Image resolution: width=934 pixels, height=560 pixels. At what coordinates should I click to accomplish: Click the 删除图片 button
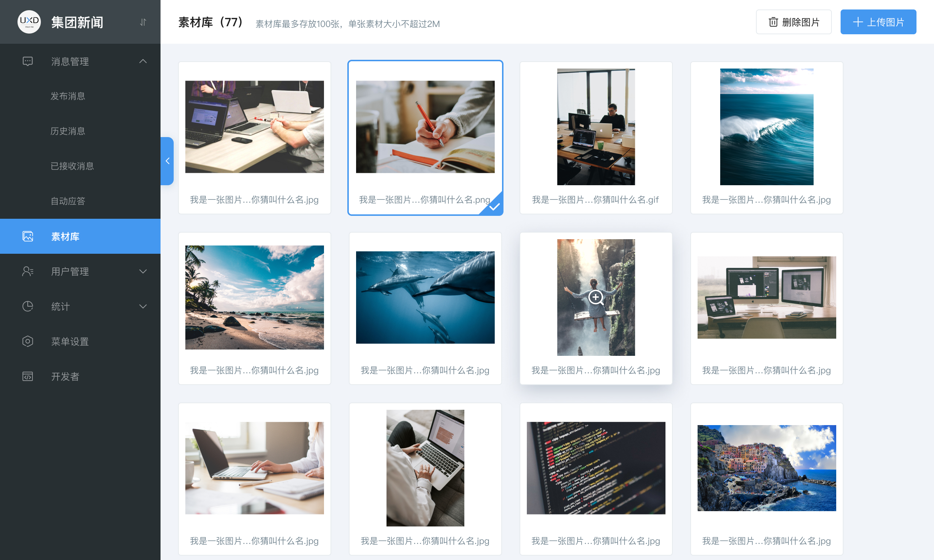coord(794,22)
